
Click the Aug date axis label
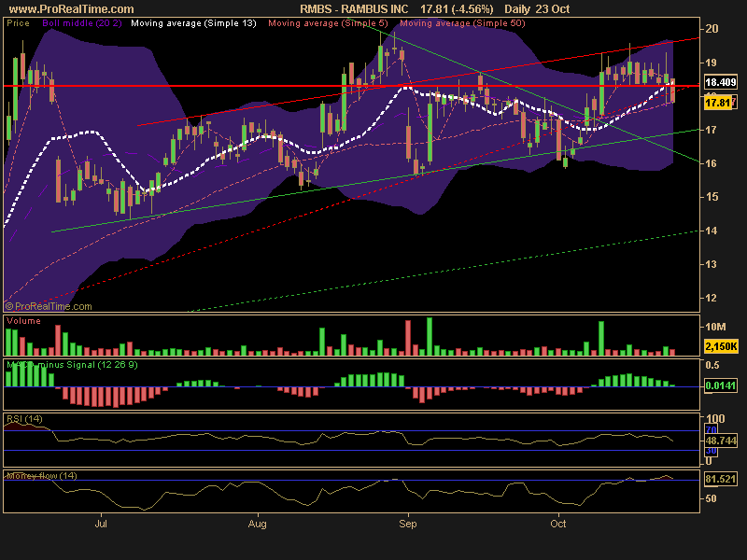point(258,524)
